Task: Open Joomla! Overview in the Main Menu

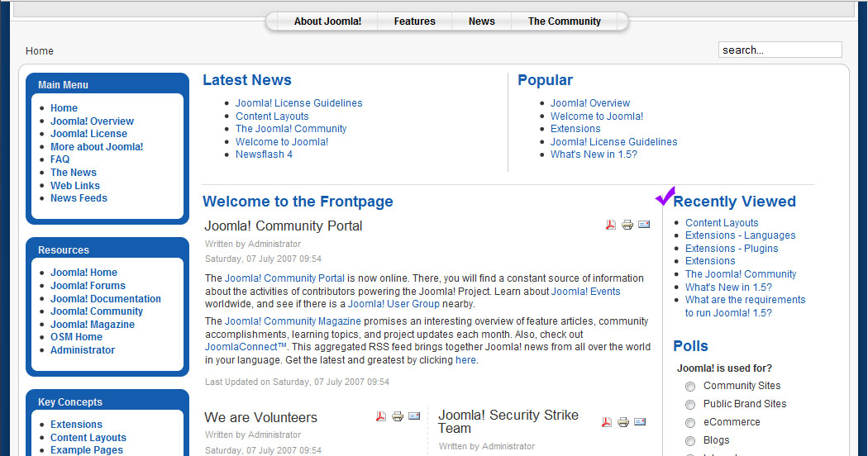Action: [92, 121]
